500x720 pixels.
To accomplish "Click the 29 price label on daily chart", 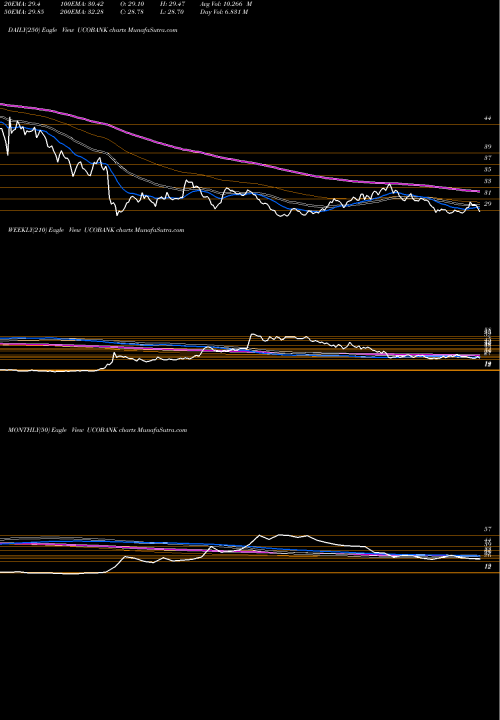I will pos(488,204).
